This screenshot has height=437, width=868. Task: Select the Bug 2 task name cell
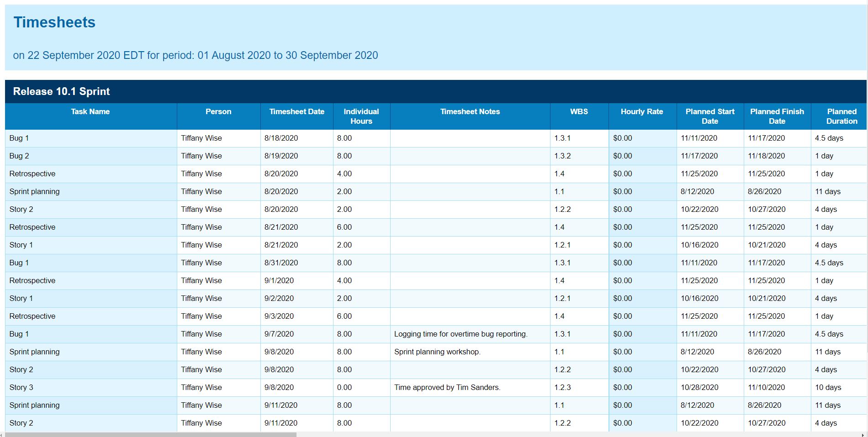(91, 156)
